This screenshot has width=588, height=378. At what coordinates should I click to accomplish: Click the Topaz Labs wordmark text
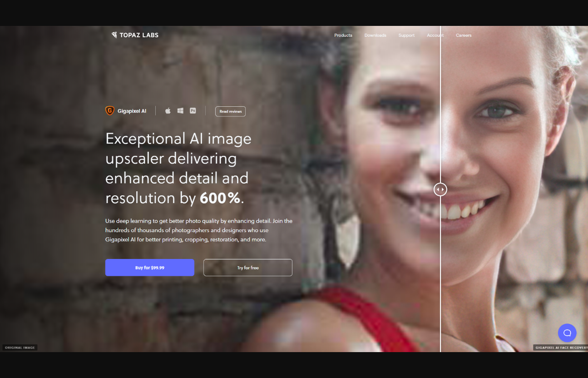(139, 35)
